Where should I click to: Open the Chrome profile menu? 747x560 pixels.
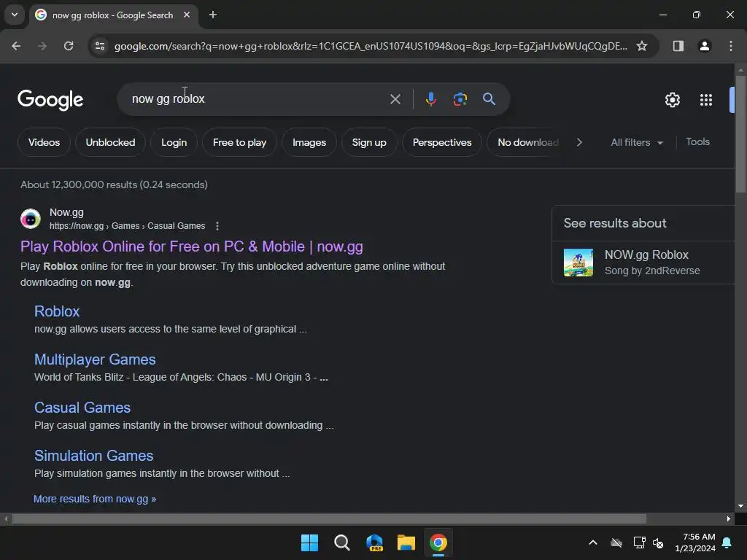tap(704, 46)
